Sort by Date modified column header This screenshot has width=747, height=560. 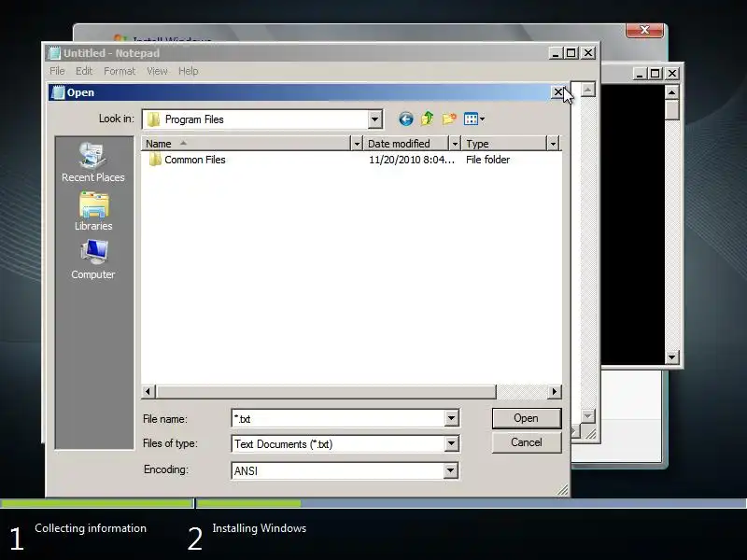406,144
